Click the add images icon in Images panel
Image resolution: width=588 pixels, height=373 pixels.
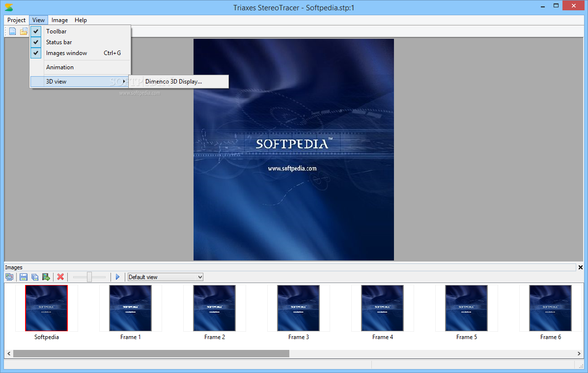coord(9,277)
